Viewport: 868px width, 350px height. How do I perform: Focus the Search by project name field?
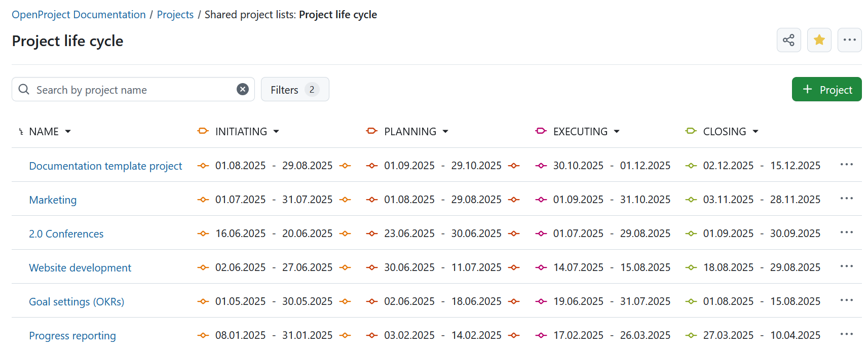click(132, 90)
